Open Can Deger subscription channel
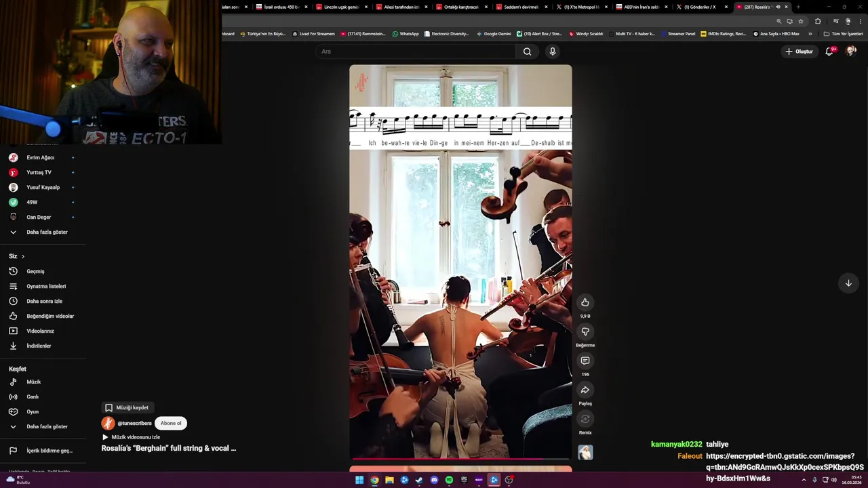The width and height of the screenshot is (868, 488). pos(43,217)
